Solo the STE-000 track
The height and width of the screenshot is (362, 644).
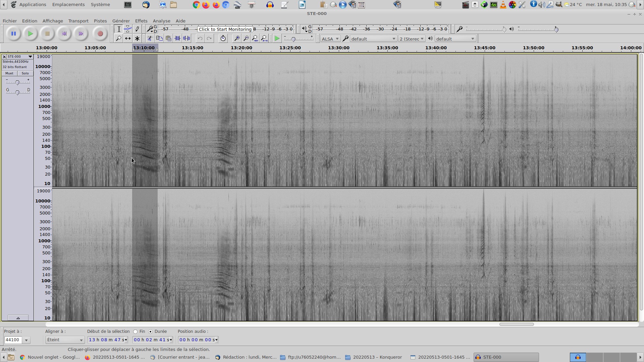[25, 73]
